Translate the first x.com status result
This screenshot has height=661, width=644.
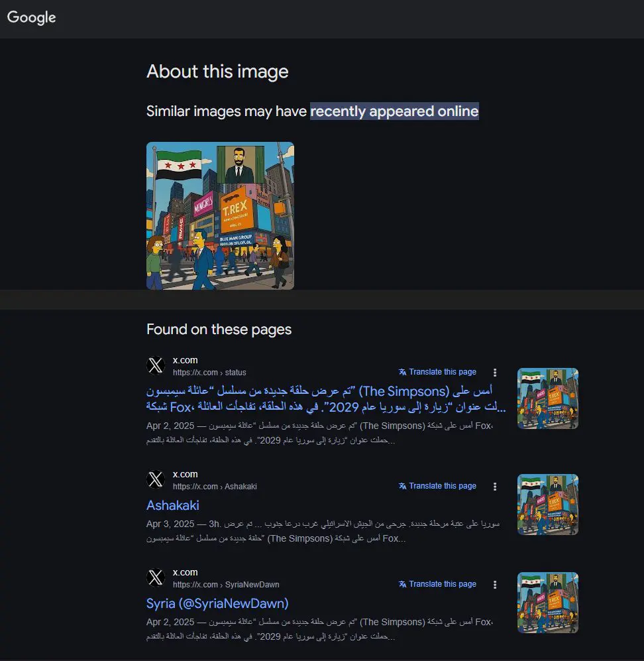click(438, 372)
